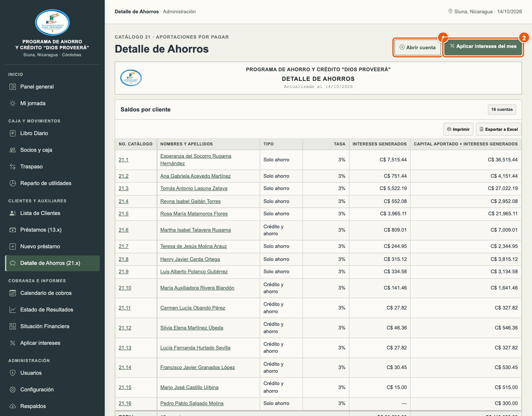Click the sun icon beside Mi jornada
Screen dimensions: 532x416
click(x=13, y=104)
